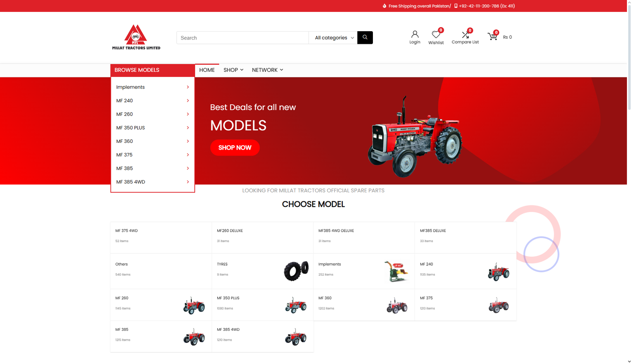The width and height of the screenshot is (632, 364).
Task: Click the Millat Tractors Limited logo
Action: (x=136, y=38)
